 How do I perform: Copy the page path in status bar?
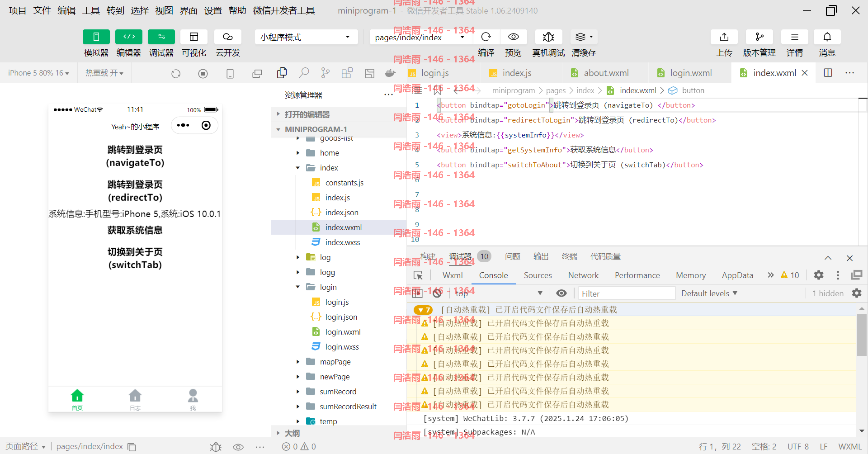coord(132,447)
